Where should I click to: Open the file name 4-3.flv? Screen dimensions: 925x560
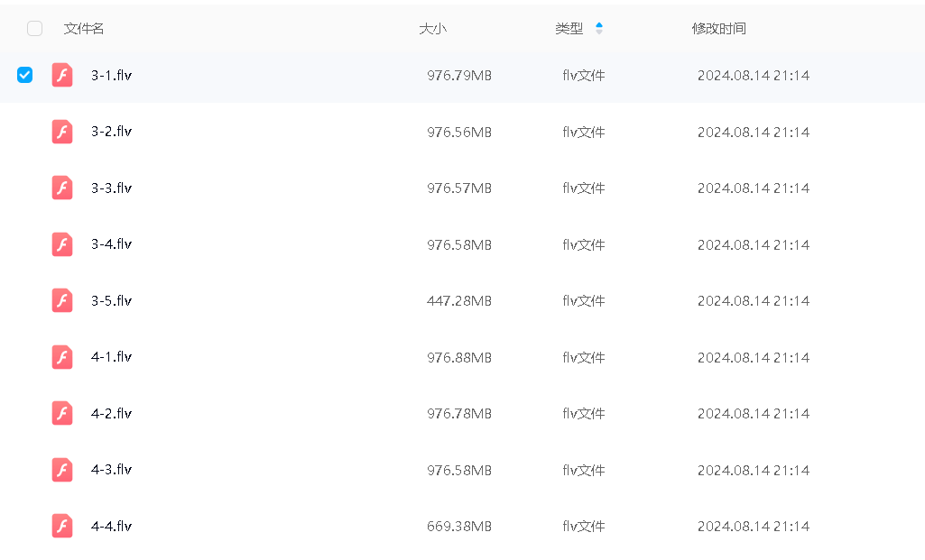[111, 470]
